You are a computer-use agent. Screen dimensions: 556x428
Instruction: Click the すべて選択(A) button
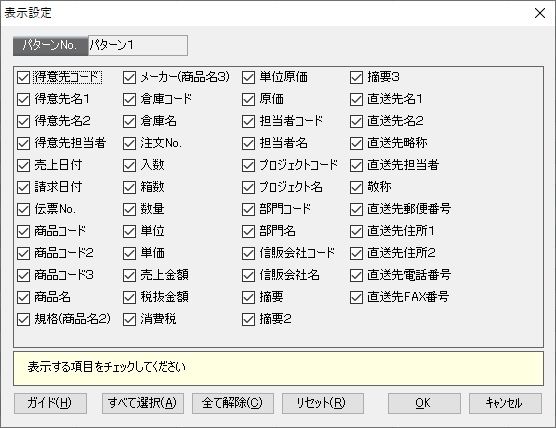[x=143, y=403]
